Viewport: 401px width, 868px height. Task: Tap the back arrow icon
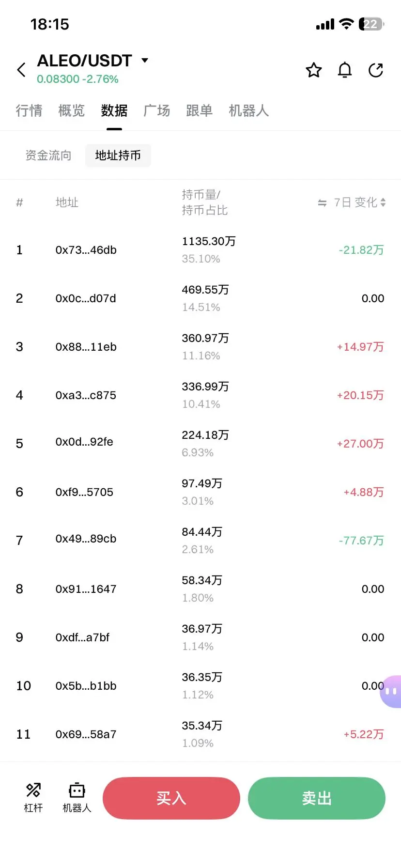(21, 70)
